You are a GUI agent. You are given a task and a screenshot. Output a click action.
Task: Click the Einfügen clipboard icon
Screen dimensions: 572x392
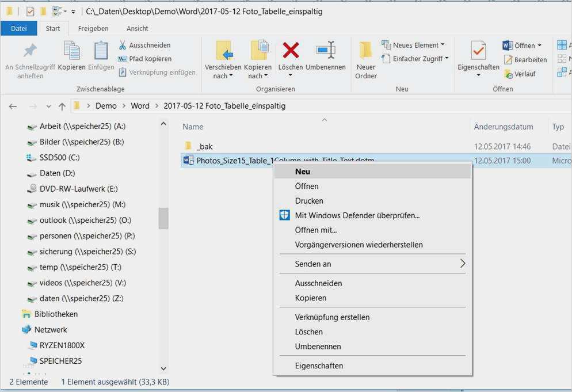click(x=101, y=51)
